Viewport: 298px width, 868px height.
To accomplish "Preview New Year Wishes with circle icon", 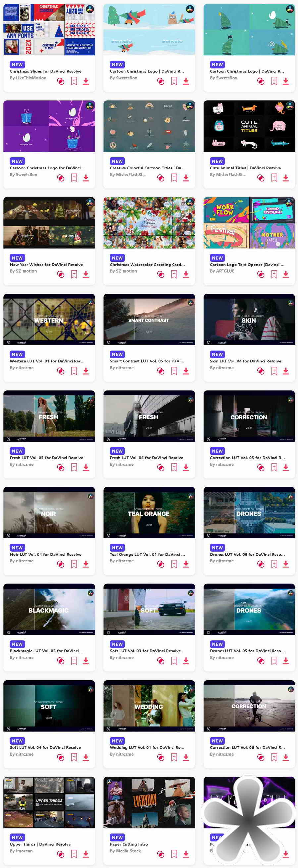I will [x=61, y=275].
